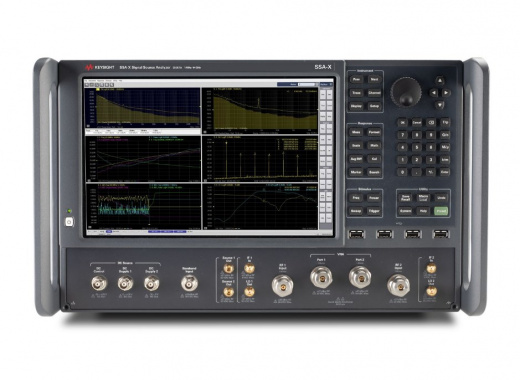Tap digit 0 on the keypad
Screen dimensions: 520x380
click(x=402, y=172)
